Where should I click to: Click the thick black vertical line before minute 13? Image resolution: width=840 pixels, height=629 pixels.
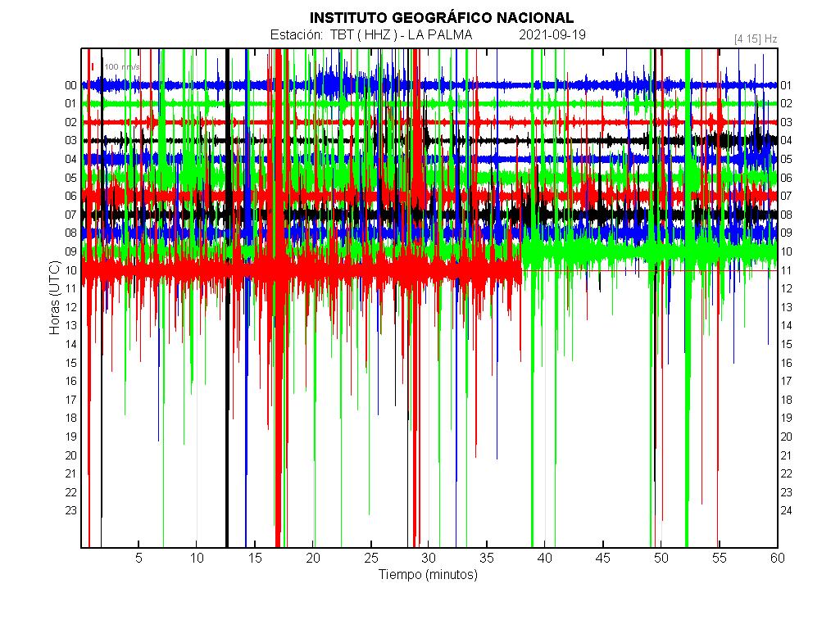227,410
